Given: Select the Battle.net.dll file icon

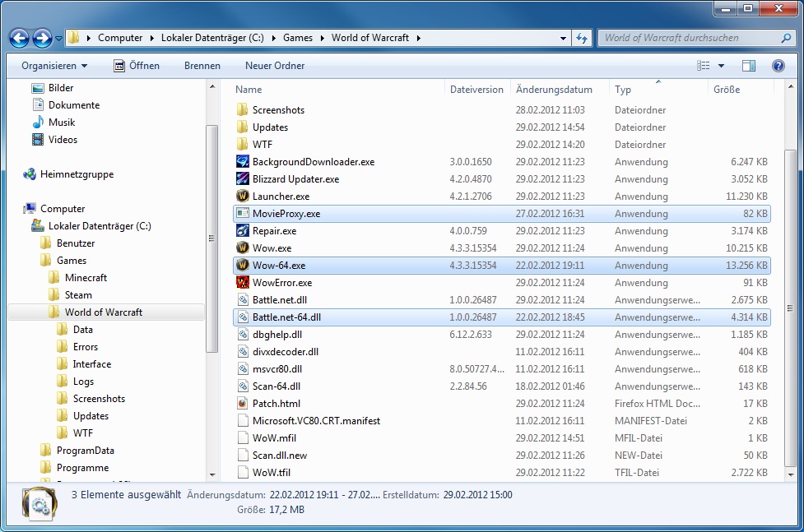Looking at the screenshot, I should point(243,300).
